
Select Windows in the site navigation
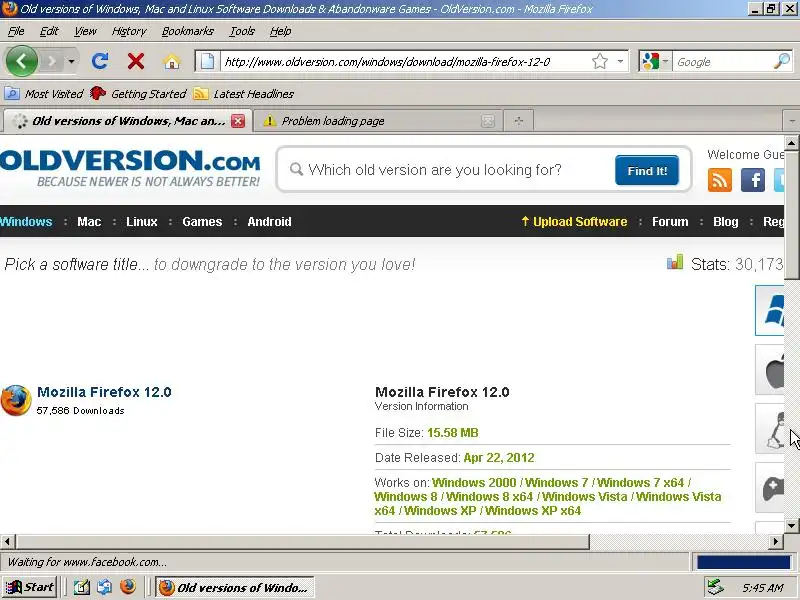tap(26, 222)
